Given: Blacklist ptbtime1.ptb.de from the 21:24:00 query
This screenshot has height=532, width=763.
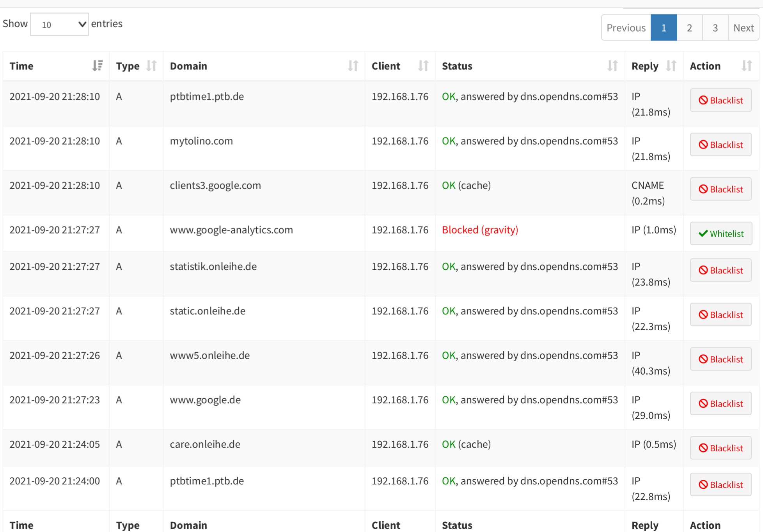Looking at the screenshot, I should tap(720, 484).
